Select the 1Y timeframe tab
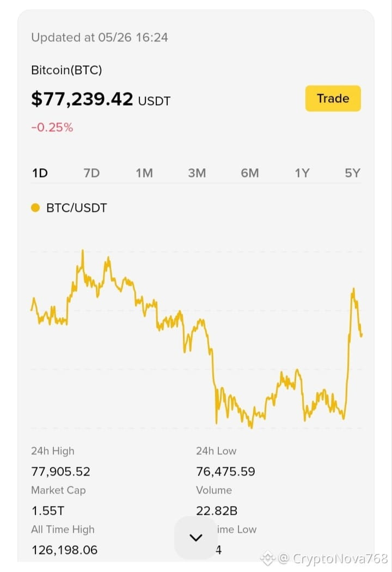 coord(302,173)
